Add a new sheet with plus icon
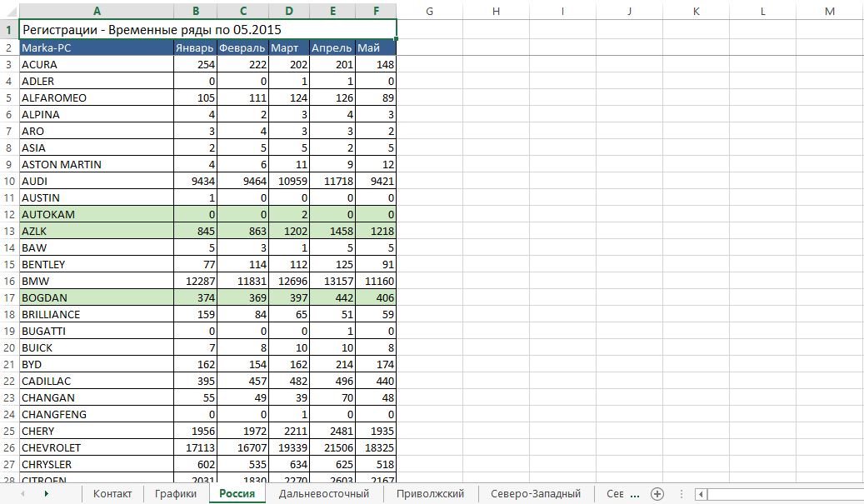Screen dimensions: 864x504 click(x=657, y=494)
